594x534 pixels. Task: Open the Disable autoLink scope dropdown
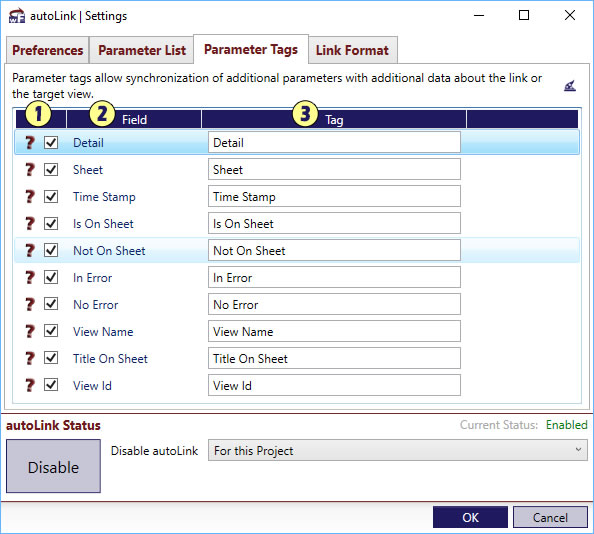(x=398, y=450)
